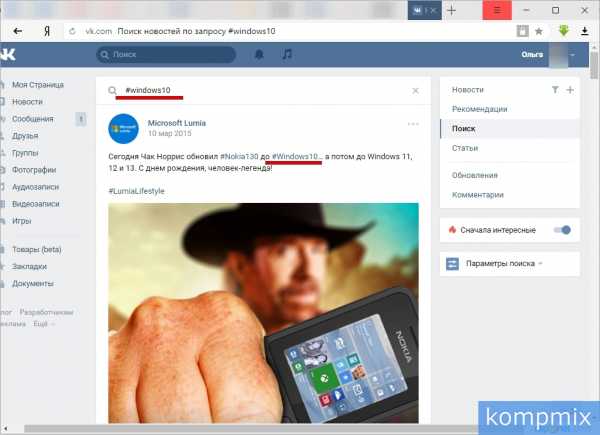The width and height of the screenshot is (600, 435).
Task: Click green download arrow extension icon
Action: click(x=564, y=31)
